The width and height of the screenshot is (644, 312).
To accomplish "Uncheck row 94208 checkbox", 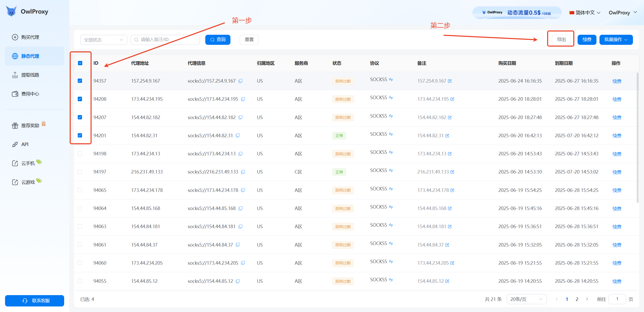I will click(x=80, y=99).
